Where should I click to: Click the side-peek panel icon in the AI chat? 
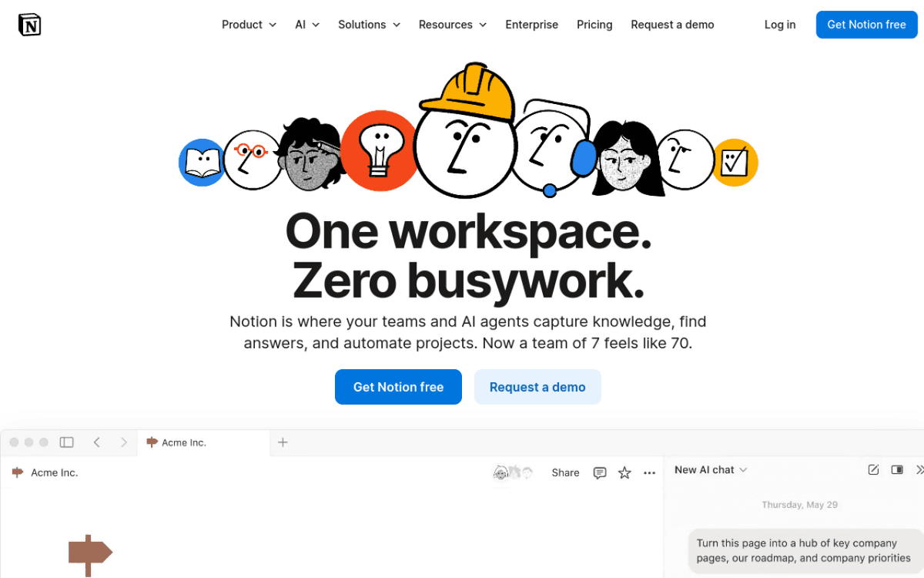[x=896, y=469]
